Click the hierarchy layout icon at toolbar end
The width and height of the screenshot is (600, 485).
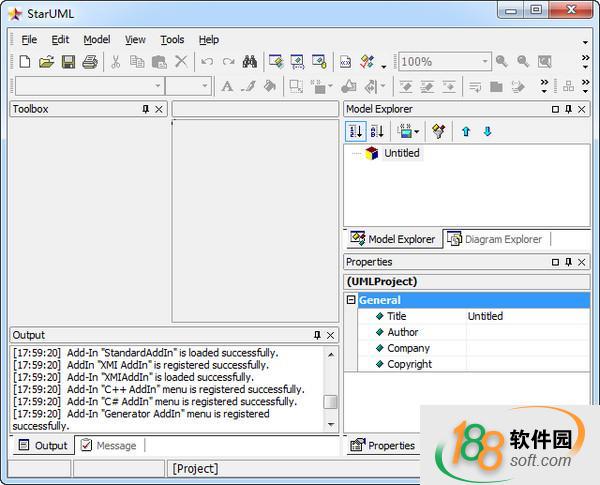click(568, 87)
